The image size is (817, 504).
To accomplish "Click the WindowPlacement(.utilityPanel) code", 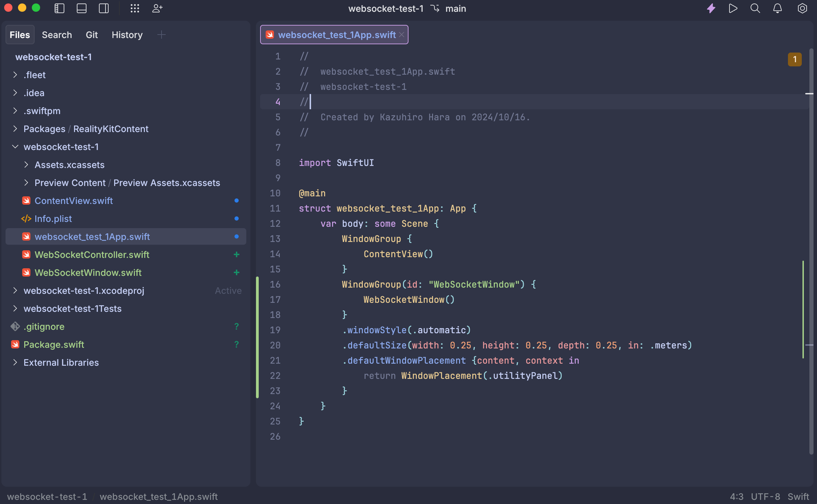I will point(482,376).
